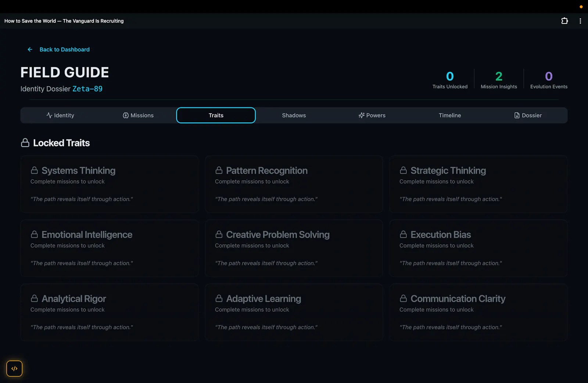Open the yellow code editor button

tap(14, 368)
